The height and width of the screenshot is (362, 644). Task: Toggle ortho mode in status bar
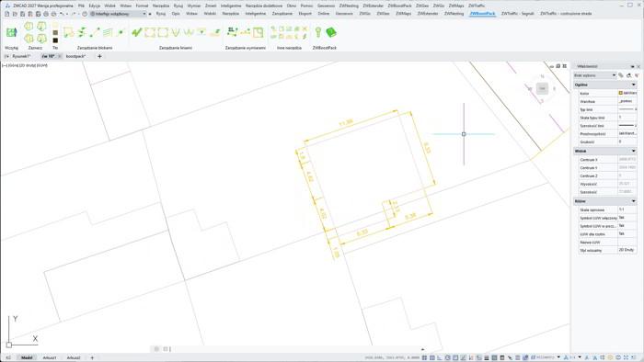pos(440,358)
